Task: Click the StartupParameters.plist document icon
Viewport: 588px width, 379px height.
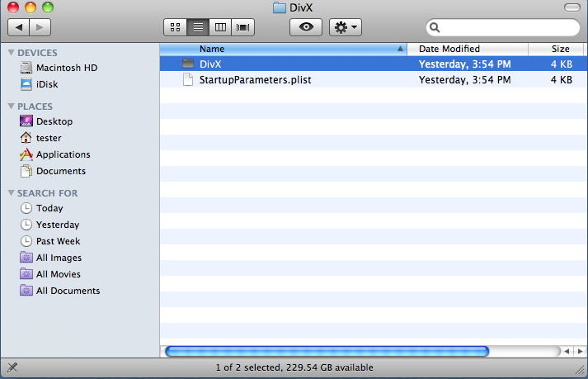Action: pos(188,79)
